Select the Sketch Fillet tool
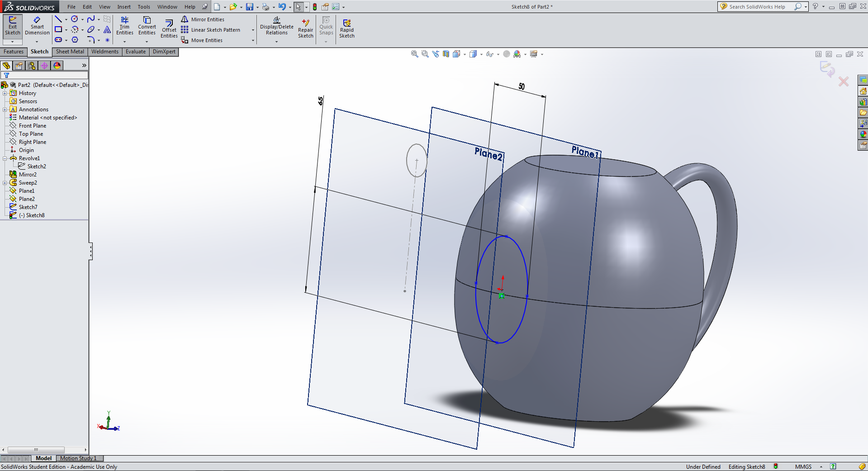This screenshot has height=471, width=868. coord(91,40)
